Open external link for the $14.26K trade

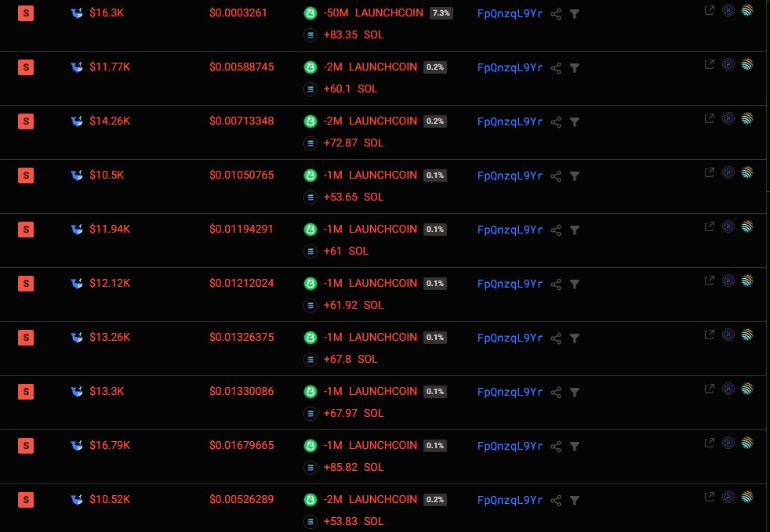(710, 118)
